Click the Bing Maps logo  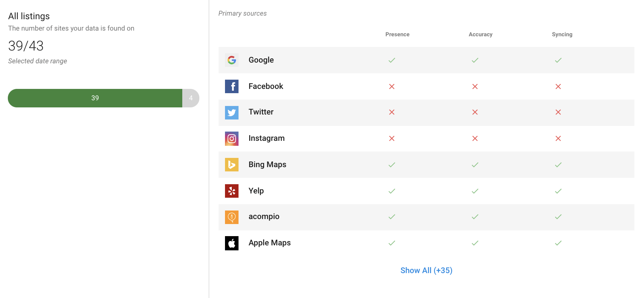(232, 165)
